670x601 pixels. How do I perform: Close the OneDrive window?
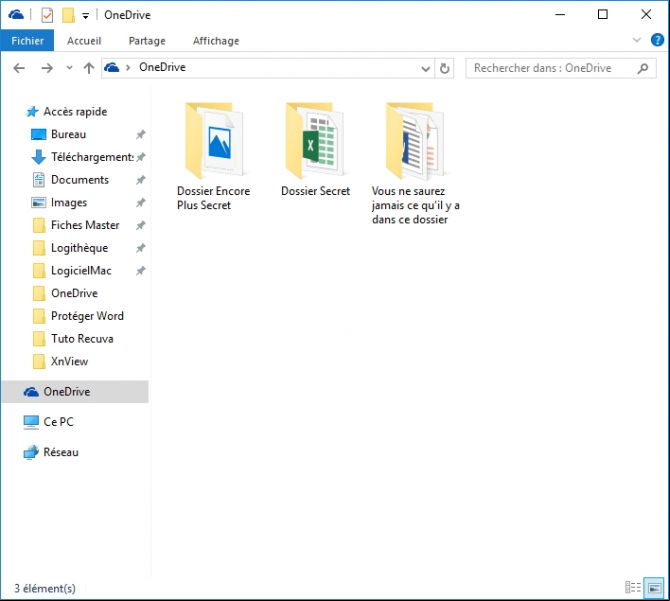coord(646,15)
